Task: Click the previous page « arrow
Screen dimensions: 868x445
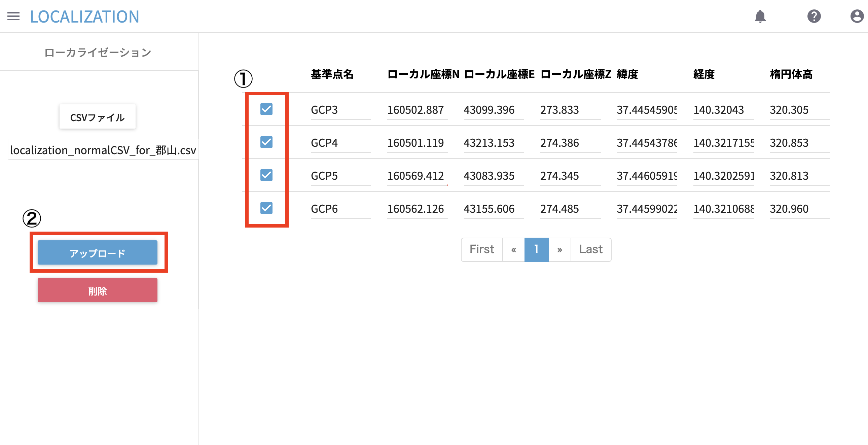Action: point(513,249)
